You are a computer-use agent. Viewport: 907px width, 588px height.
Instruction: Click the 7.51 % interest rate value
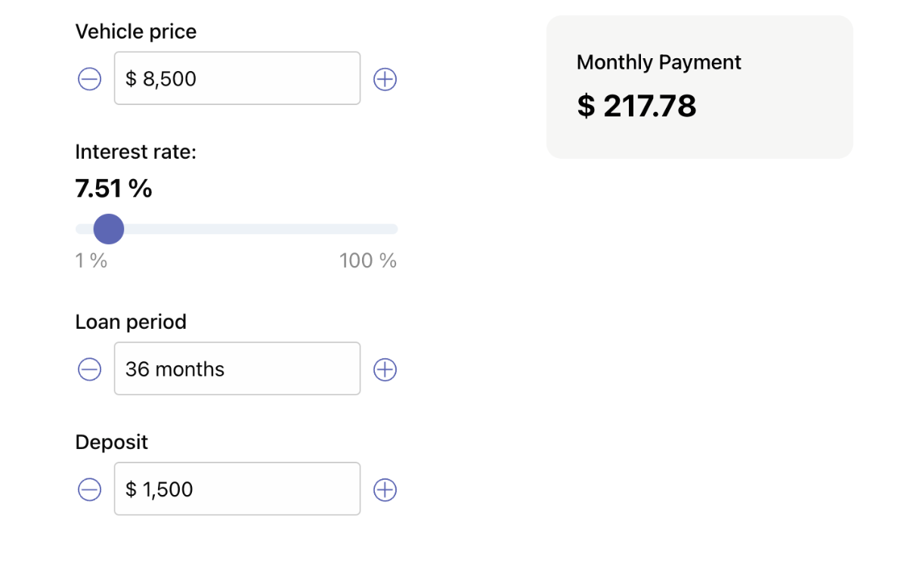point(113,189)
